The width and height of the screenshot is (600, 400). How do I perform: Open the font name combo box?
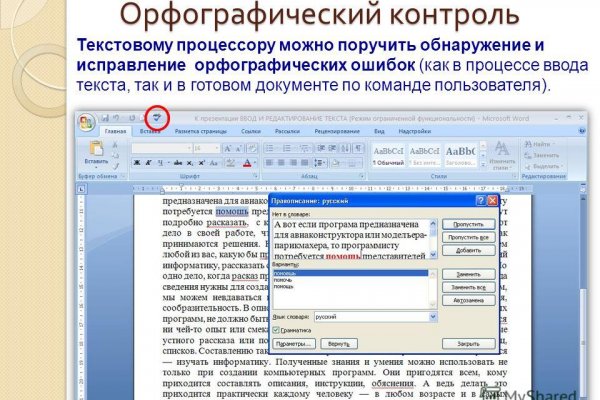159,147
